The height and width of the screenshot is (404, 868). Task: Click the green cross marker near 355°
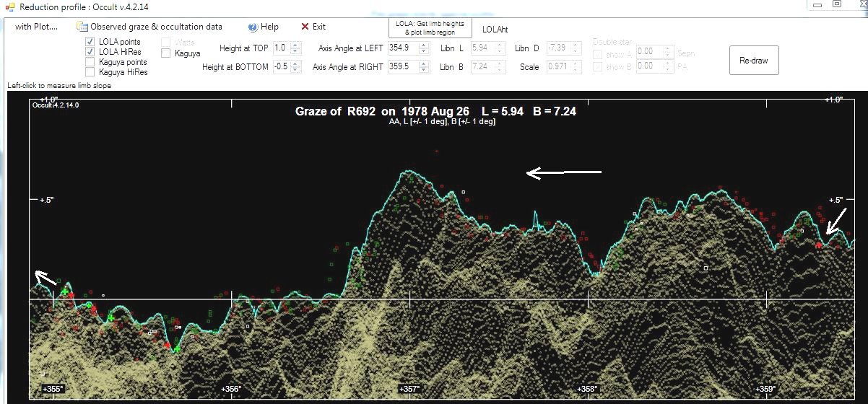tap(65, 292)
